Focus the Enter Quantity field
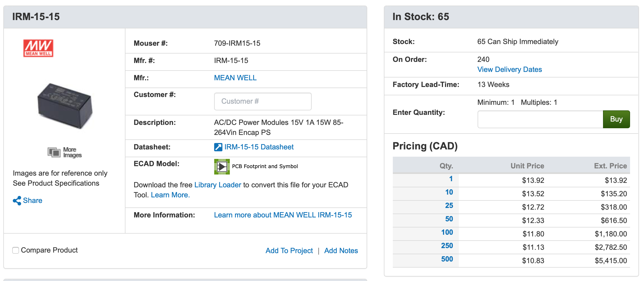 tap(540, 119)
